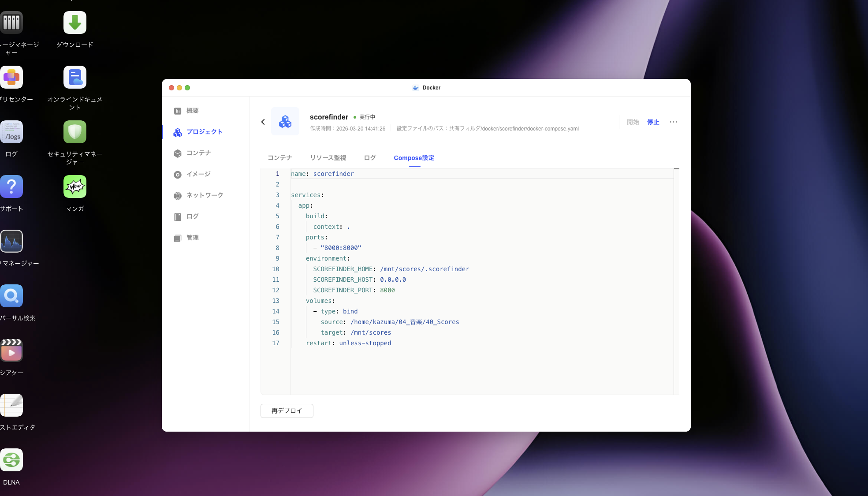Open the コンテナ sidebar section
The height and width of the screenshot is (496, 868).
[198, 153]
